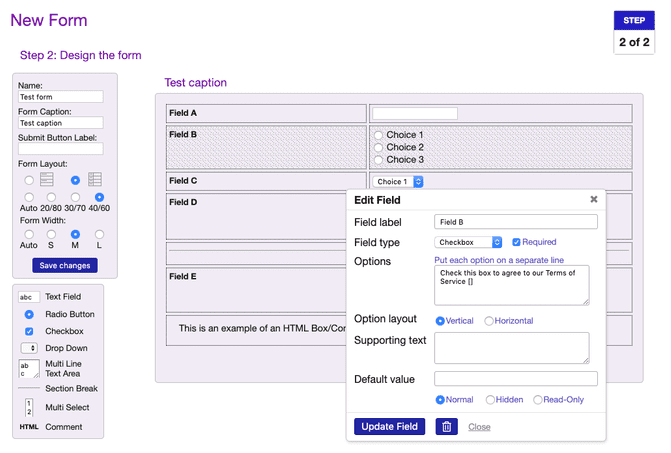The image size is (671, 453).
Task: Select Horizontal option layout
Action: (489, 321)
